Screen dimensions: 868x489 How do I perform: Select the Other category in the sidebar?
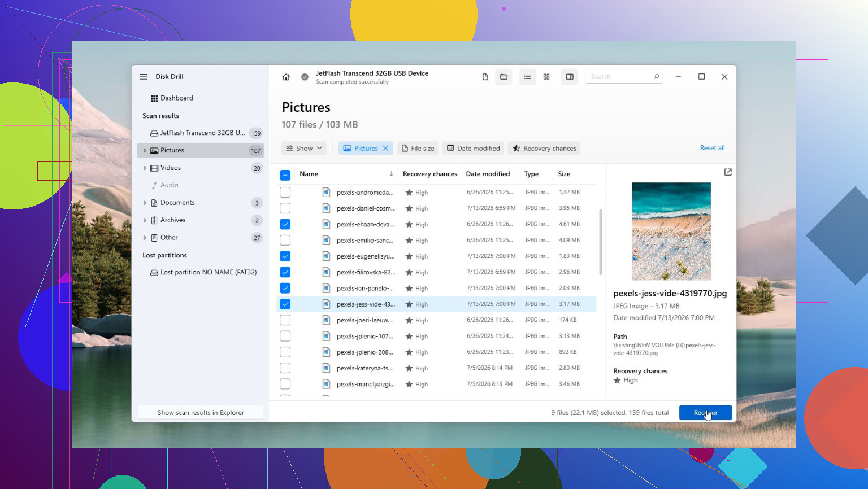tap(201, 238)
